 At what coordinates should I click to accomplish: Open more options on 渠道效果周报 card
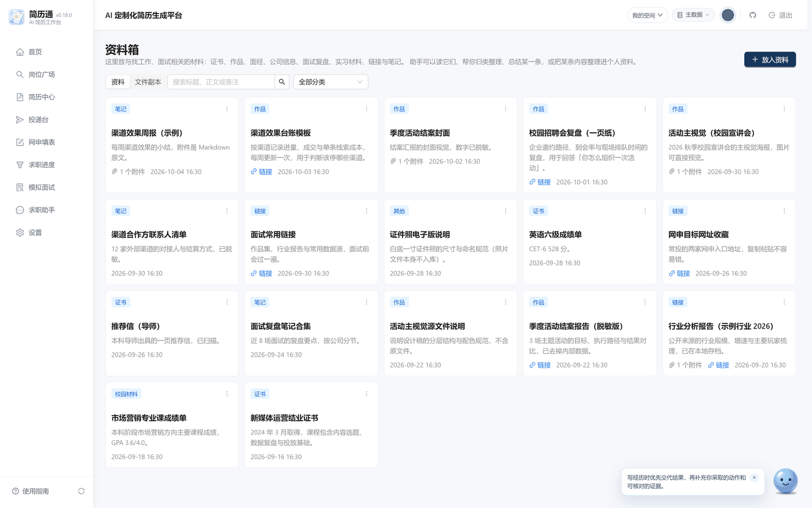click(x=227, y=109)
